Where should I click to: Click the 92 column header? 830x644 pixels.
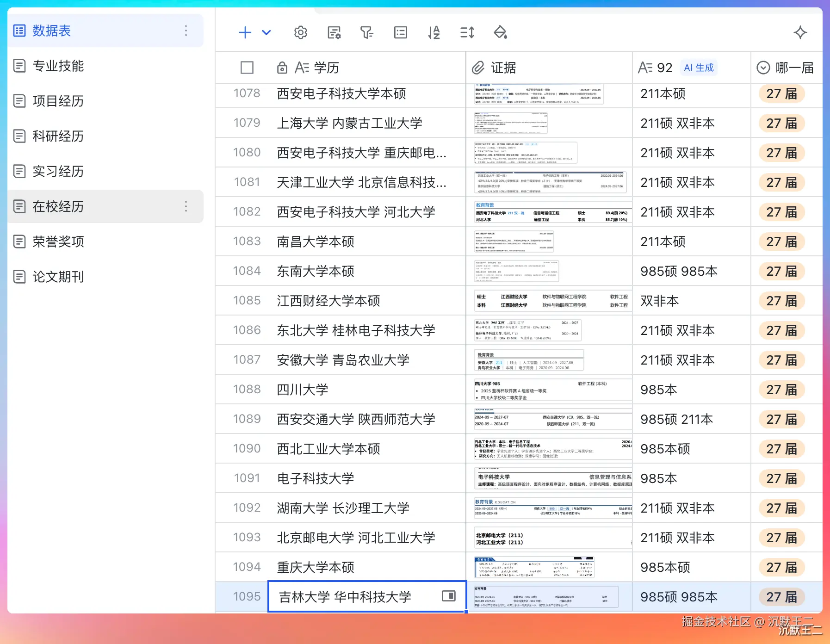pos(692,68)
